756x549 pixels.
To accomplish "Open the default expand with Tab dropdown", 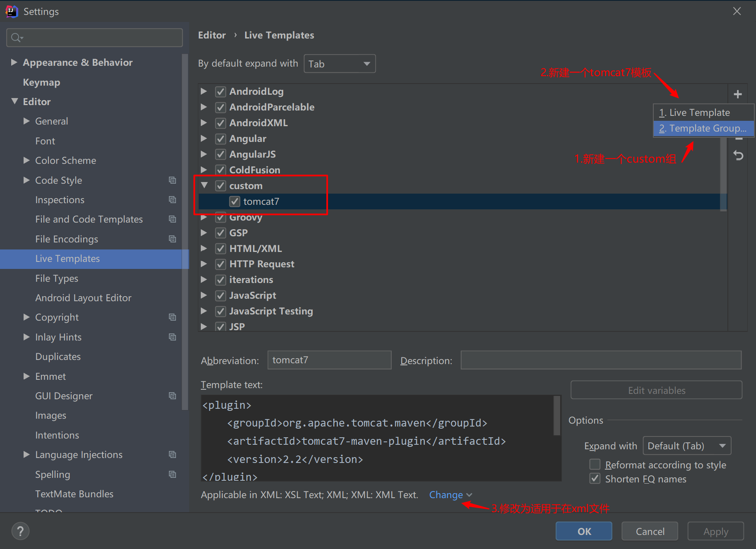I will [339, 64].
